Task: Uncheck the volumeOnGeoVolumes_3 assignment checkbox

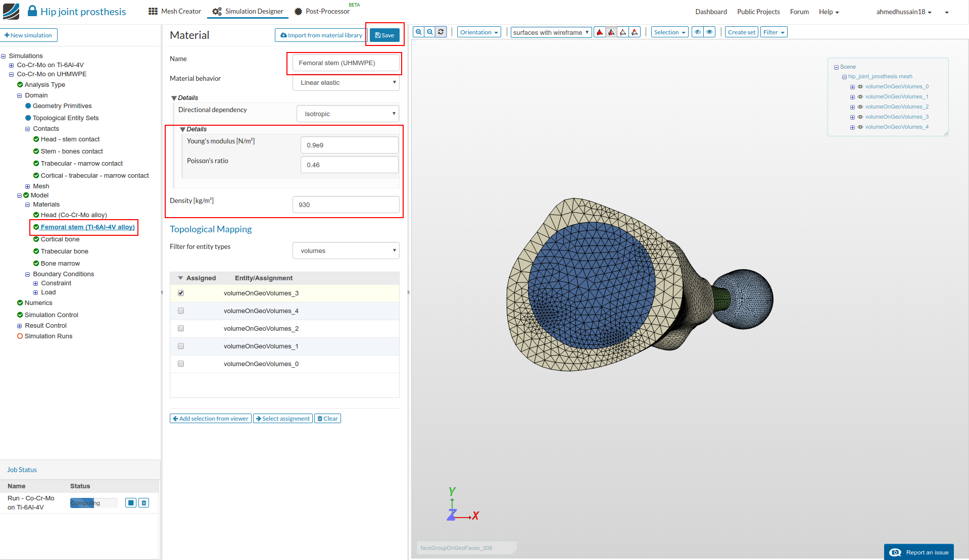Action: 181,293
